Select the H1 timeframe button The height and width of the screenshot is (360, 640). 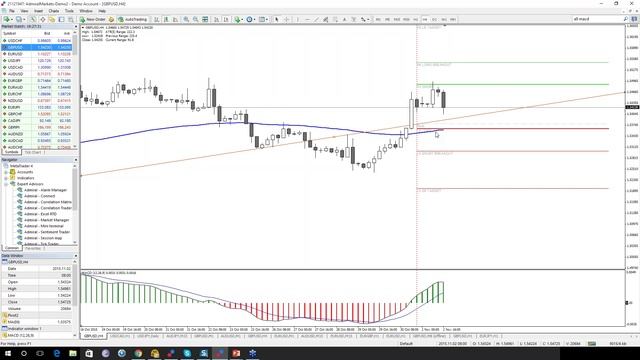[416, 19]
